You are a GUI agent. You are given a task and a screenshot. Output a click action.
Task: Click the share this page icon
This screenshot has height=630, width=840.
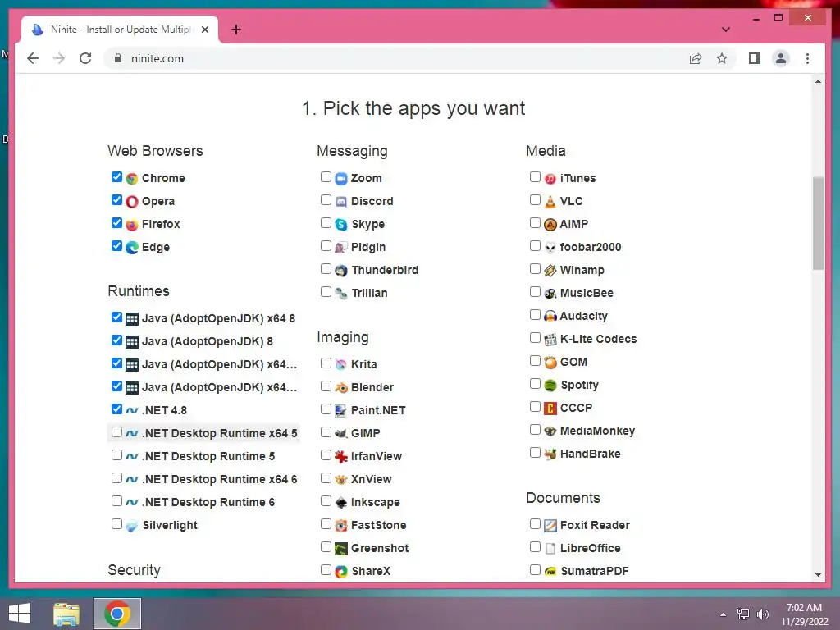point(696,58)
